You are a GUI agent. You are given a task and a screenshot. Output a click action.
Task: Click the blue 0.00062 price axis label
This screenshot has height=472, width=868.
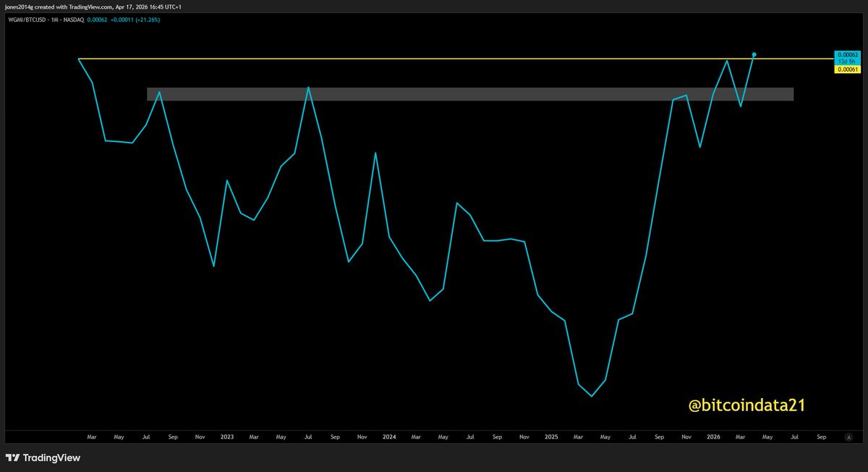click(846, 55)
